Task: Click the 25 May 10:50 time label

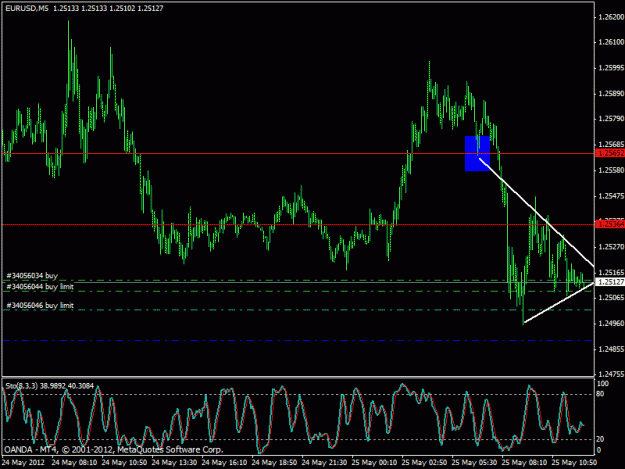Action: 574,463
